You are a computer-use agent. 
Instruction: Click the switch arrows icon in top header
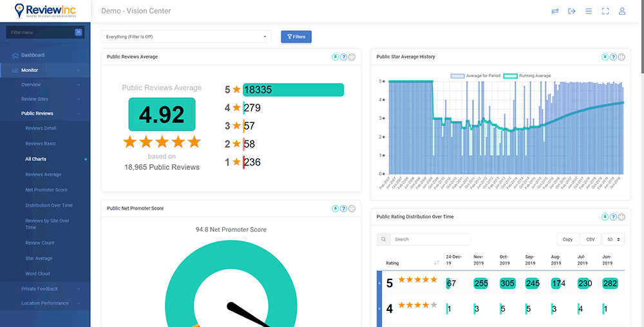click(x=555, y=11)
